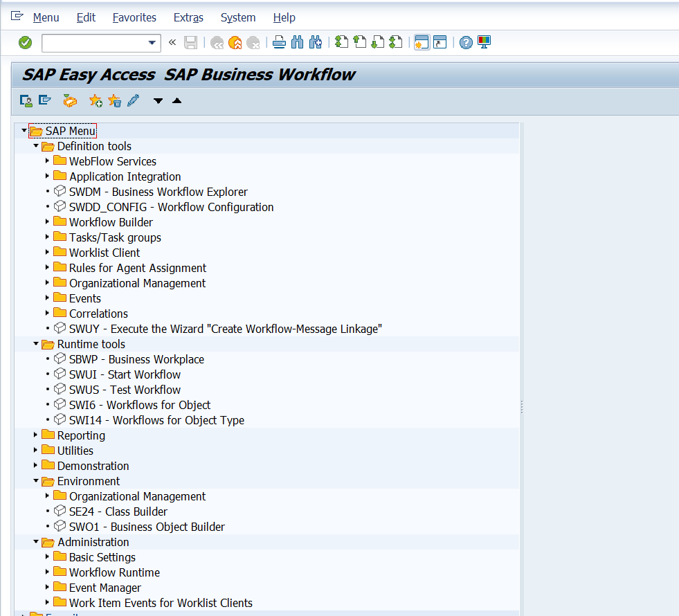The height and width of the screenshot is (616, 679).
Task: Open the Favorites menu
Action: pyautogui.click(x=134, y=17)
